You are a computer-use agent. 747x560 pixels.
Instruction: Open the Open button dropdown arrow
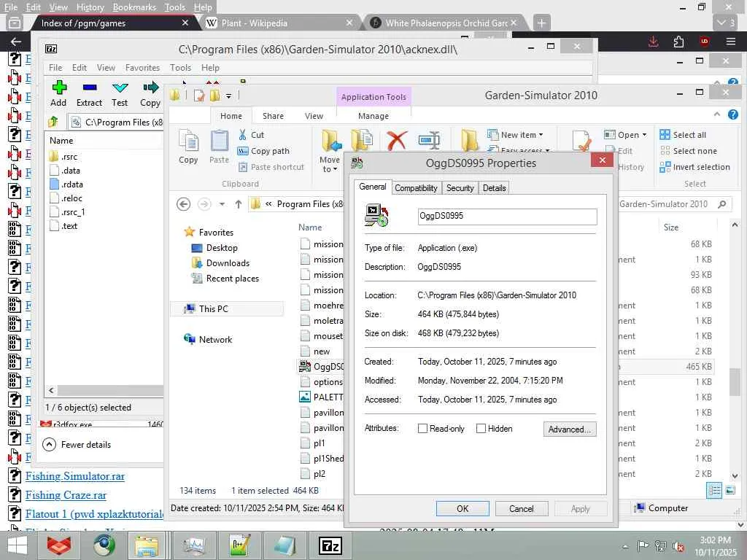(645, 135)
